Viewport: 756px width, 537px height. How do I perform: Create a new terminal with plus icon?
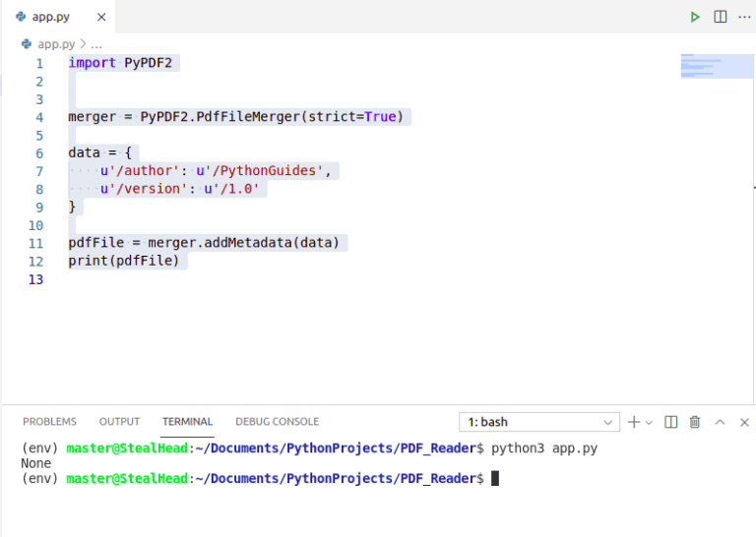tap(634, 422)
